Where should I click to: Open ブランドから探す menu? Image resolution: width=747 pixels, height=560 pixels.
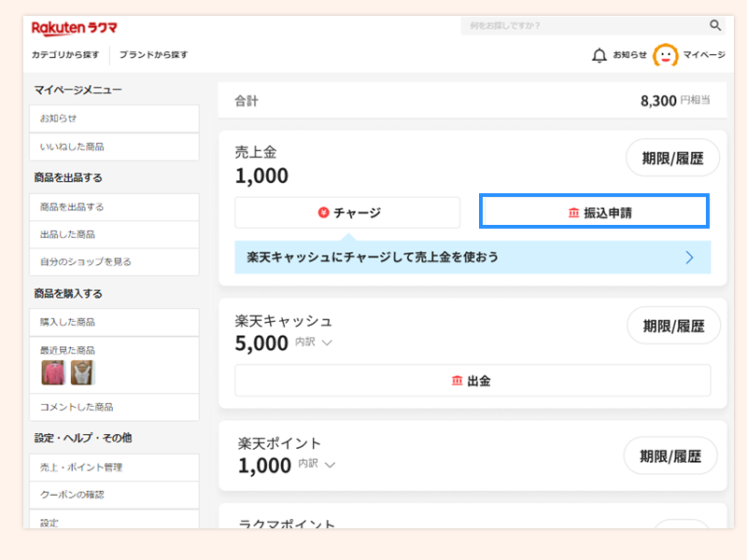[x=153, y=55]
